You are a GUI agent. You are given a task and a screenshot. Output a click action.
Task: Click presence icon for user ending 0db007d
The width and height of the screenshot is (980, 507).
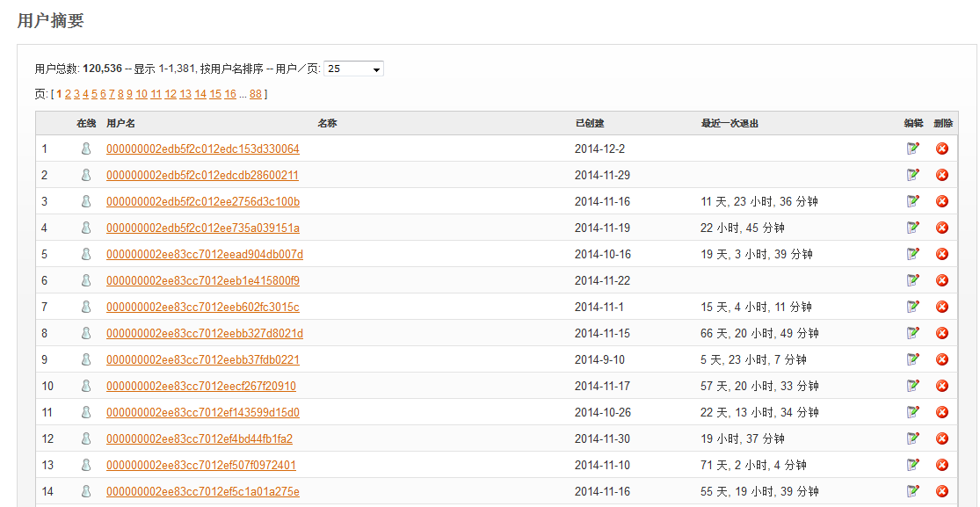coord(86,253)
